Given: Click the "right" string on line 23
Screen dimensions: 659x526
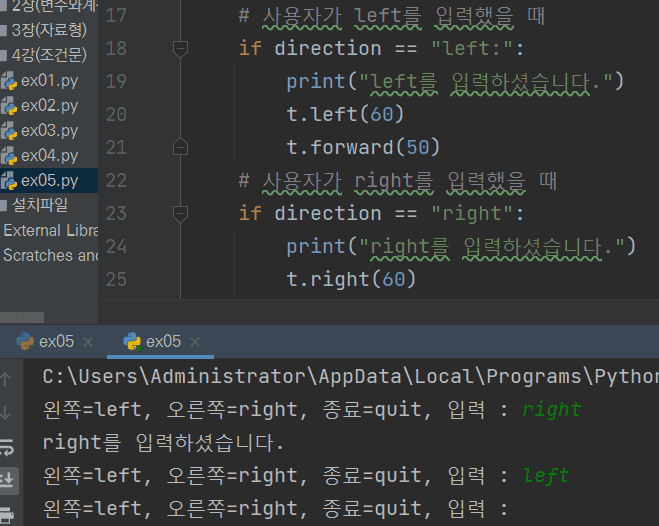Looking at the screenshot, I should (x=472, y=213).
